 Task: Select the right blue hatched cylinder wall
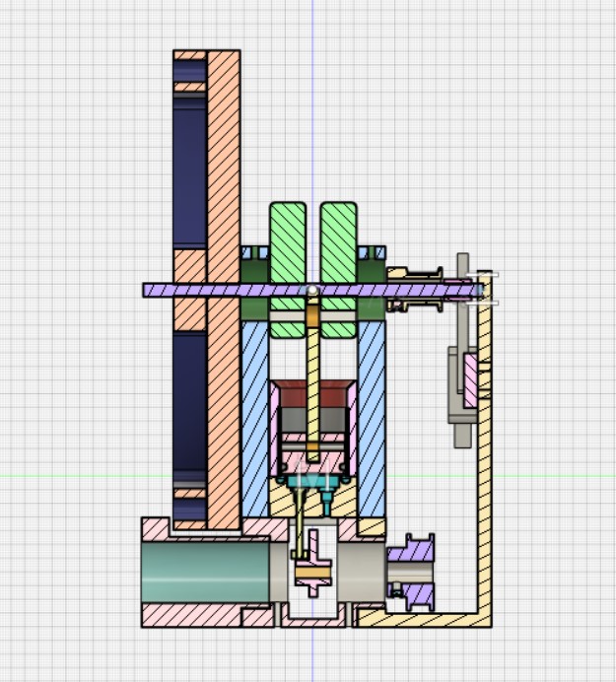(x=372, y=419)
